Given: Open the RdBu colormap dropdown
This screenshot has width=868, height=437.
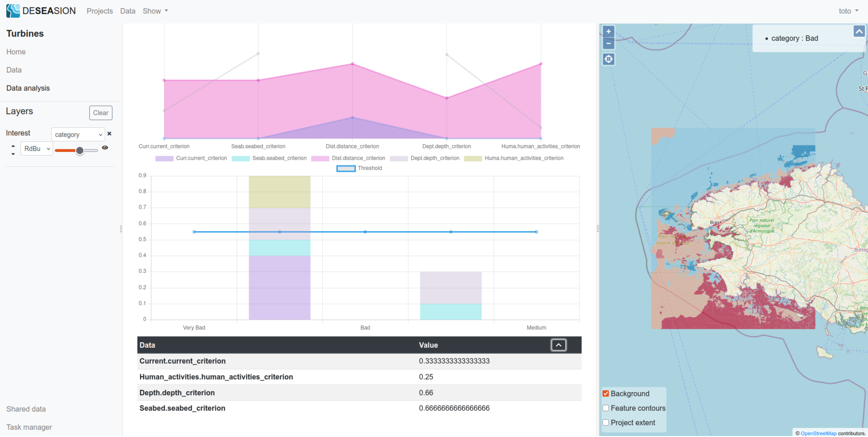Looking at the screenshot, I should point(36,149).
